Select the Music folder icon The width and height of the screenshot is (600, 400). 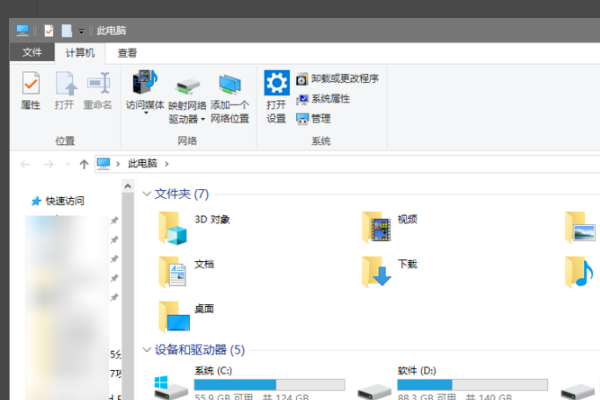[579, 272]
